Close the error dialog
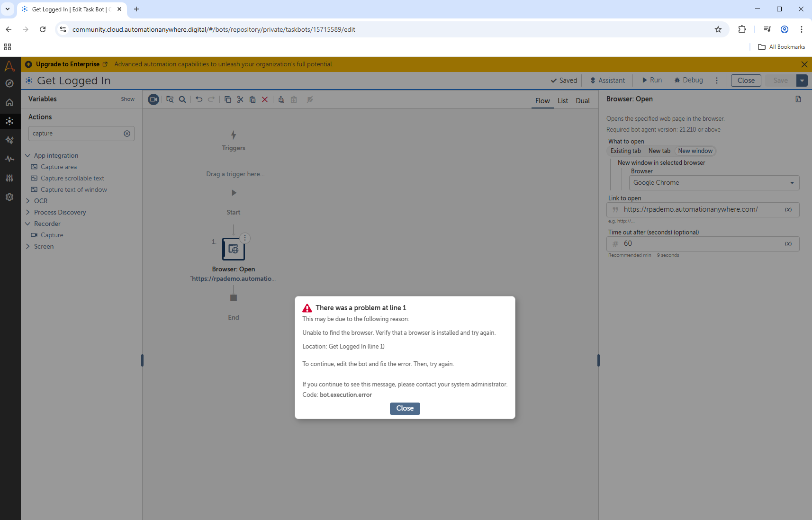The image size is (812, 520). point(405,408)
